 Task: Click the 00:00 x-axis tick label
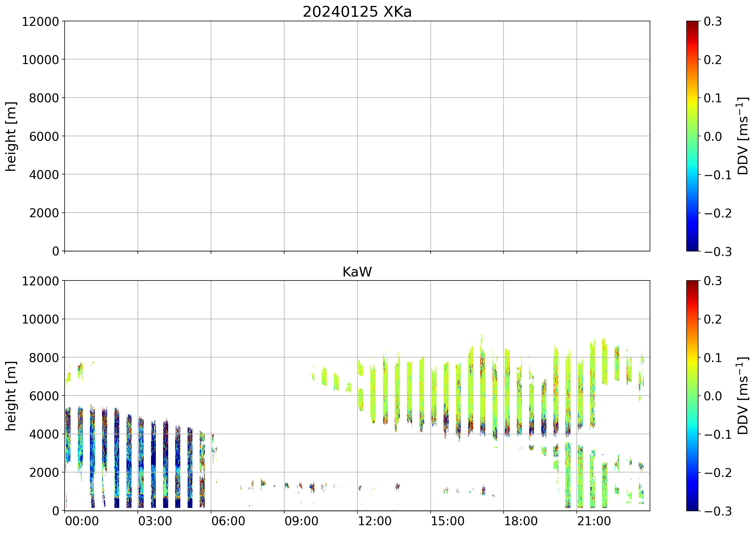point(82,521)
